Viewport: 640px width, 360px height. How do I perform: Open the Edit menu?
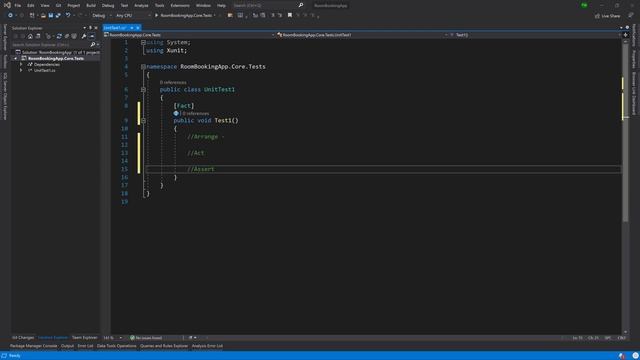tap(31, 5)
